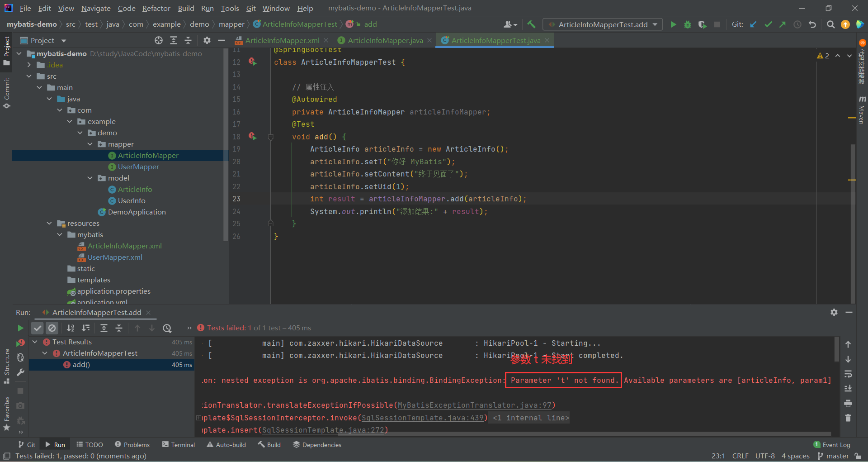Expand the .idea folder
Screen dimensions: 868x462
(29, 65)
